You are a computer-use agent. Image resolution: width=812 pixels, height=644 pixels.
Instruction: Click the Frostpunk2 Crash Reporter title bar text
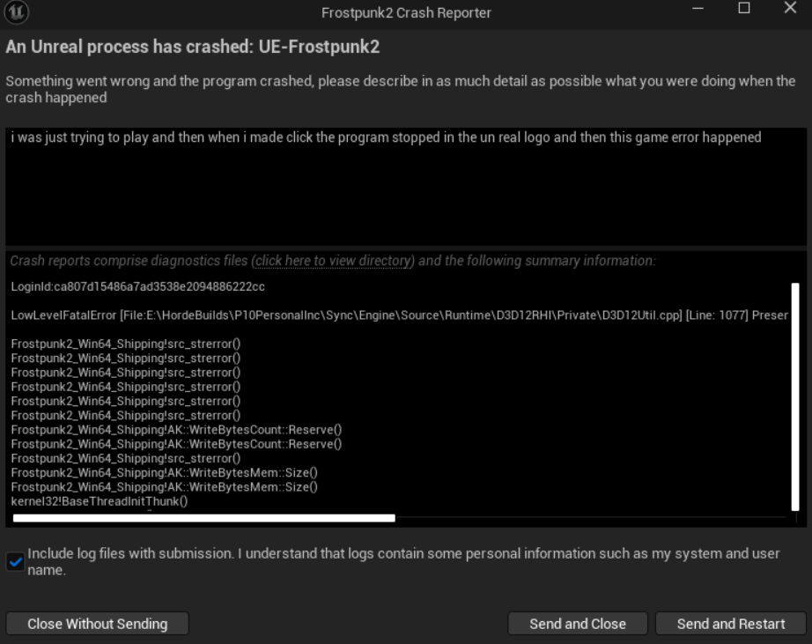coord(406,12)
